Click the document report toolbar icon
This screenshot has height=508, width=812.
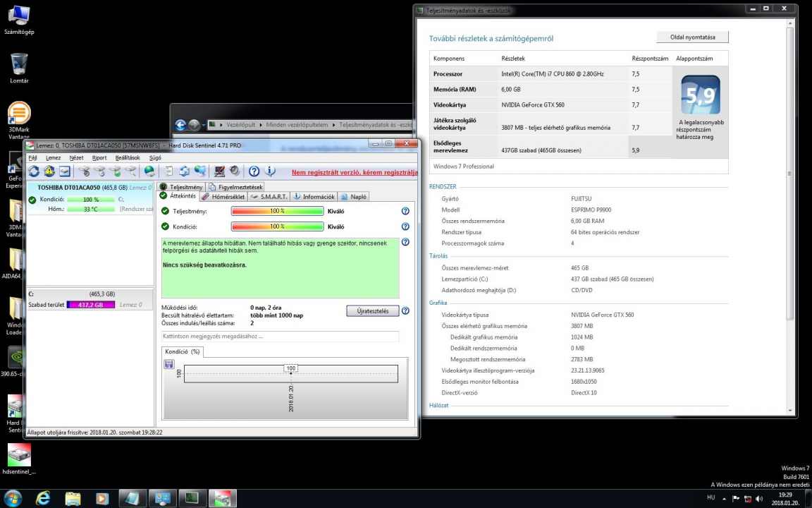tap(168, 171)
